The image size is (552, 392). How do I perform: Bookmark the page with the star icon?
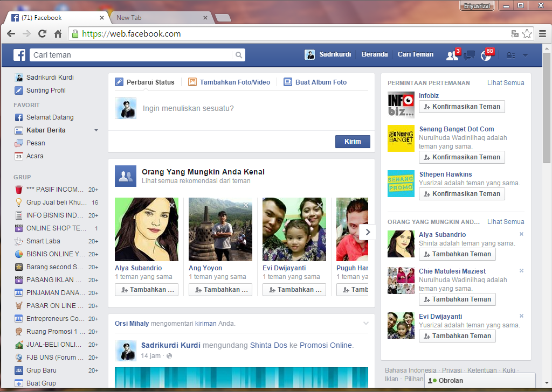(527, 34)
